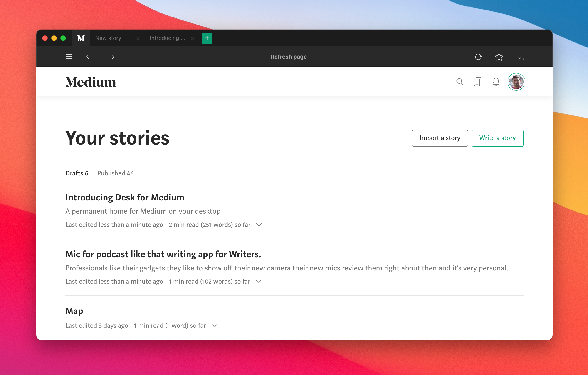Open the Medium search icon
Screen dimensions: 588x375
tap(460, 82)
